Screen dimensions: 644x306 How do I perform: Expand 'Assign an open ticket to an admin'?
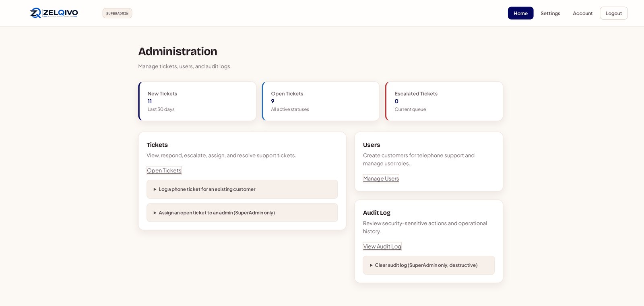242,213
